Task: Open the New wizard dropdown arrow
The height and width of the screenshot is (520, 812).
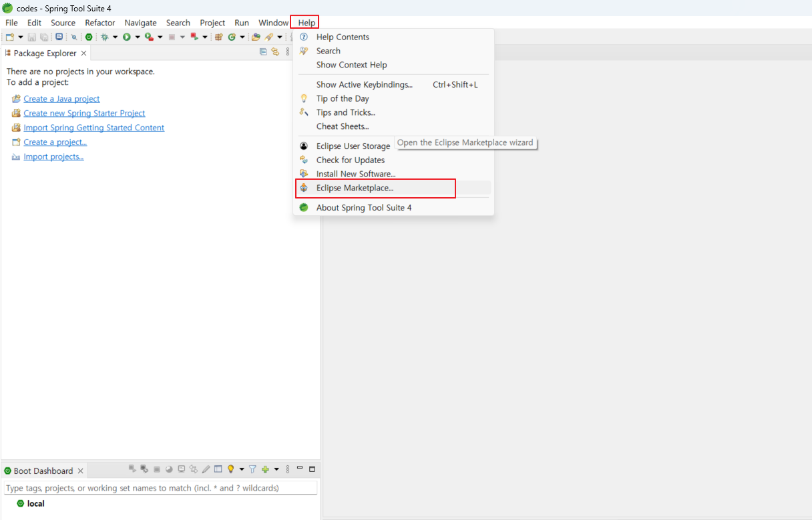Action: (21, 37)
